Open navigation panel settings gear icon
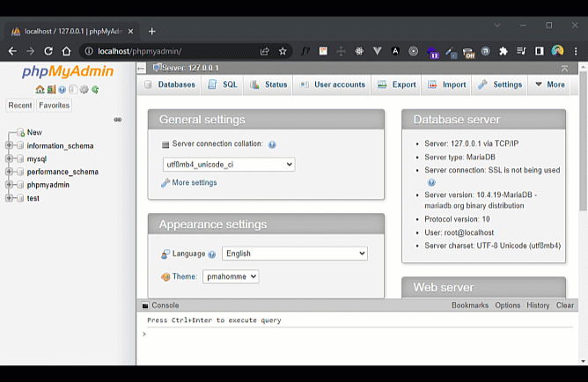The width and height of the screenshot is (588, 382). 84,89
